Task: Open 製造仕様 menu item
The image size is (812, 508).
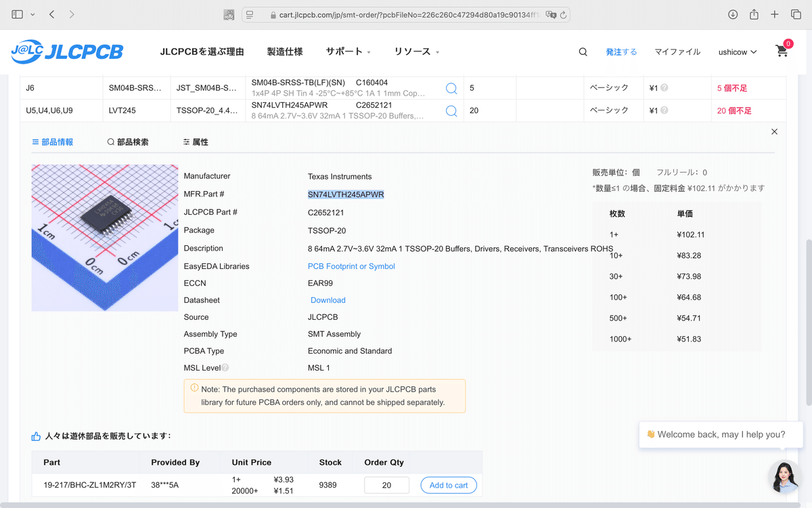Action: 285,51
